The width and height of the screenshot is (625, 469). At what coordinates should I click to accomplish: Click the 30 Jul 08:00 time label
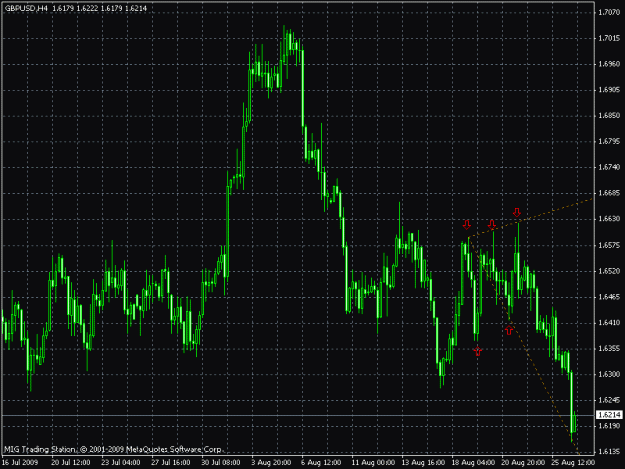pyautogui.click(x=220, y=462)
